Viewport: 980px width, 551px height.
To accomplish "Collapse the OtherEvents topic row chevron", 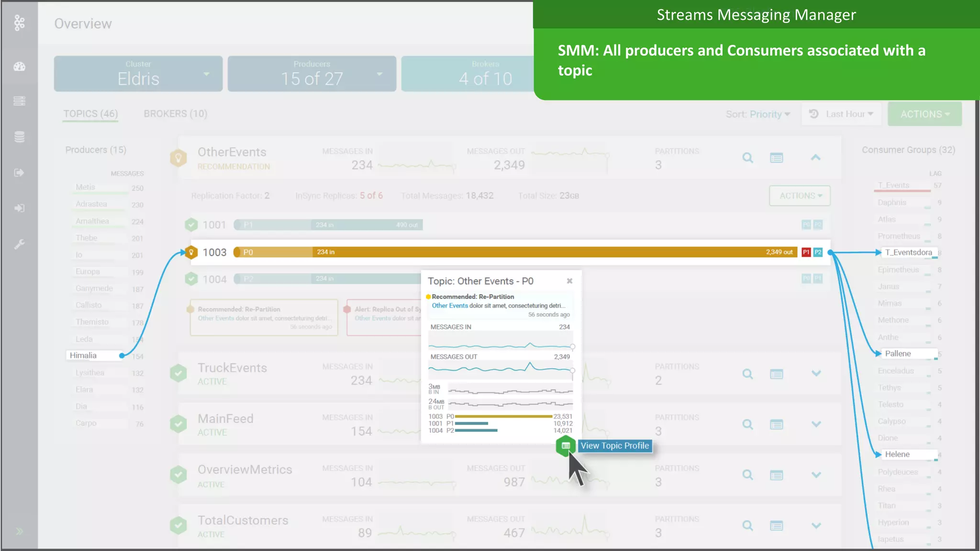I will click(816, 157).
